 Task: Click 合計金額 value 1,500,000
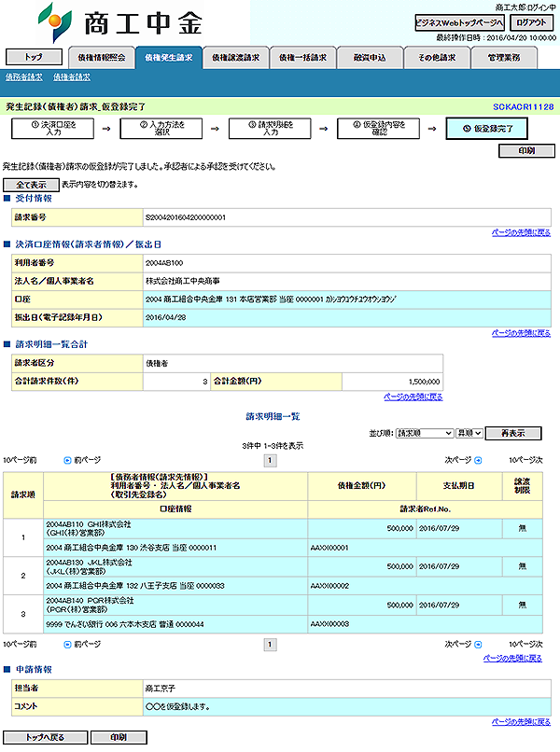point(424,382)
